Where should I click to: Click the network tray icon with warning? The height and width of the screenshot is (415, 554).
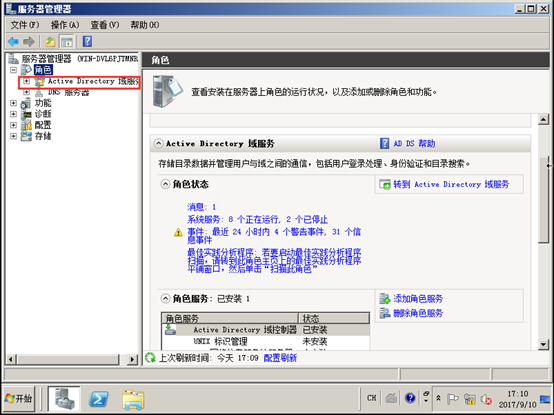pyautogui.click(x=470, y=399)
